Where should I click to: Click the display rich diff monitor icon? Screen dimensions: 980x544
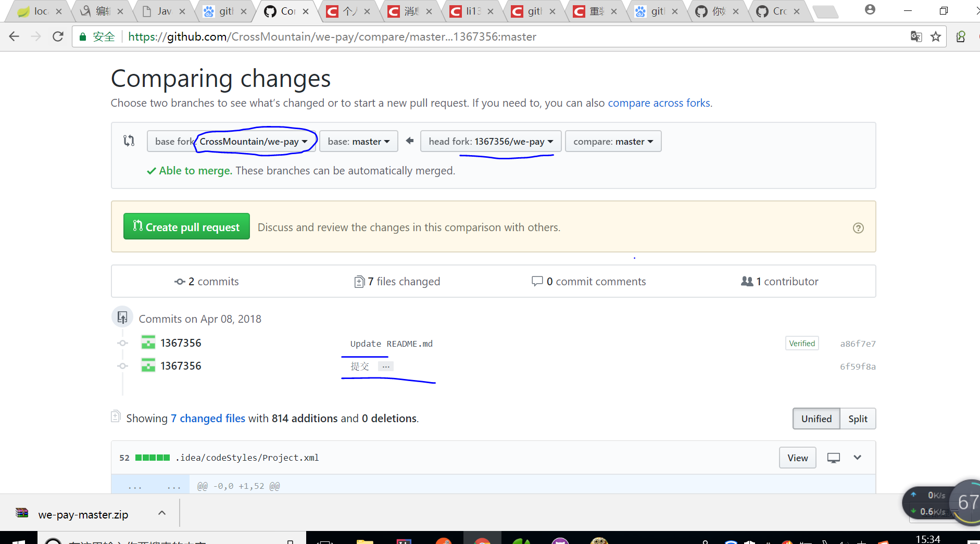coord(834,458)
